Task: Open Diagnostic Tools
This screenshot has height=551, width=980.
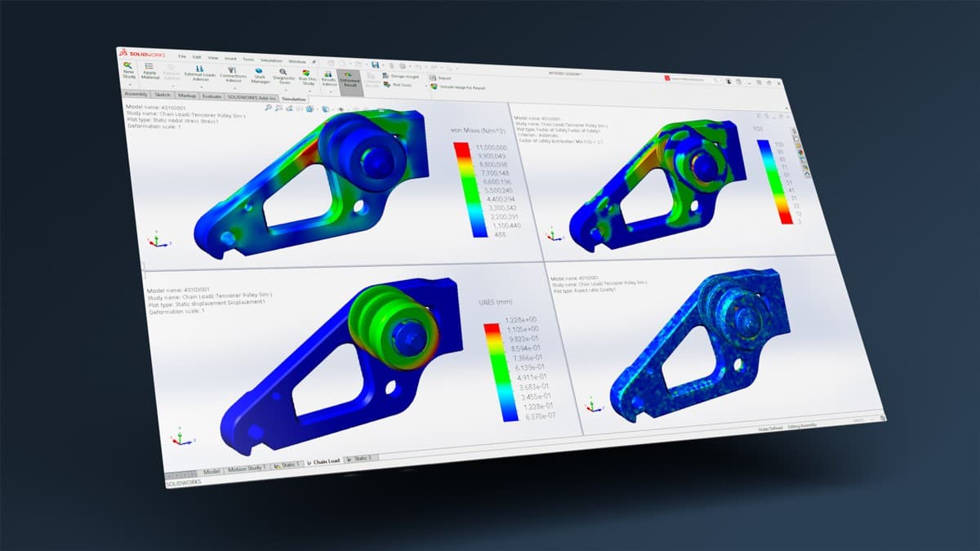Action: coord(283,77)
